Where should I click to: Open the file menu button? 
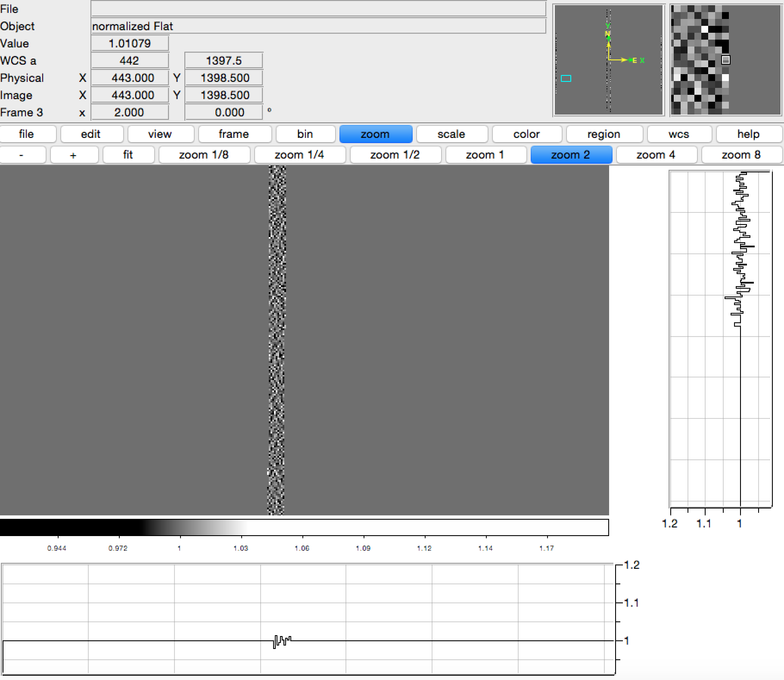tap(27, 134)
